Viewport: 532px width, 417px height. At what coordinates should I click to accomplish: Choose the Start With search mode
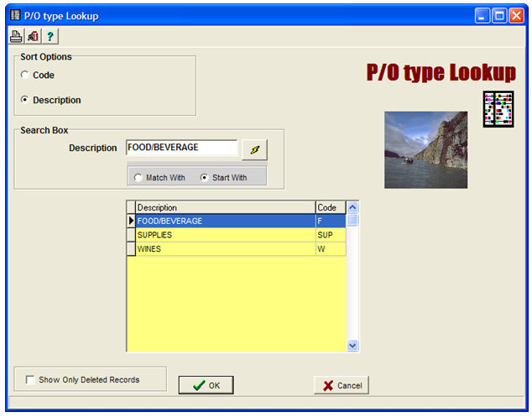(204, 178)
